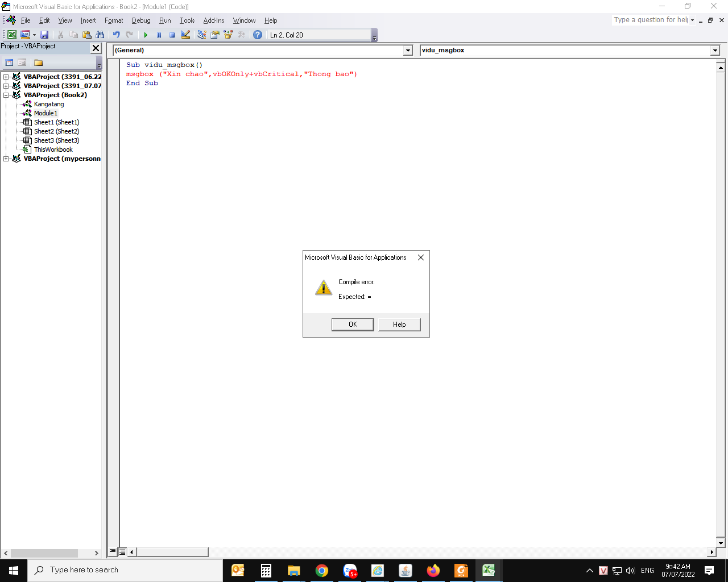This screenshot has height=582, width=728.
Task: Open the Debug menu
Action: coord(141,20)
